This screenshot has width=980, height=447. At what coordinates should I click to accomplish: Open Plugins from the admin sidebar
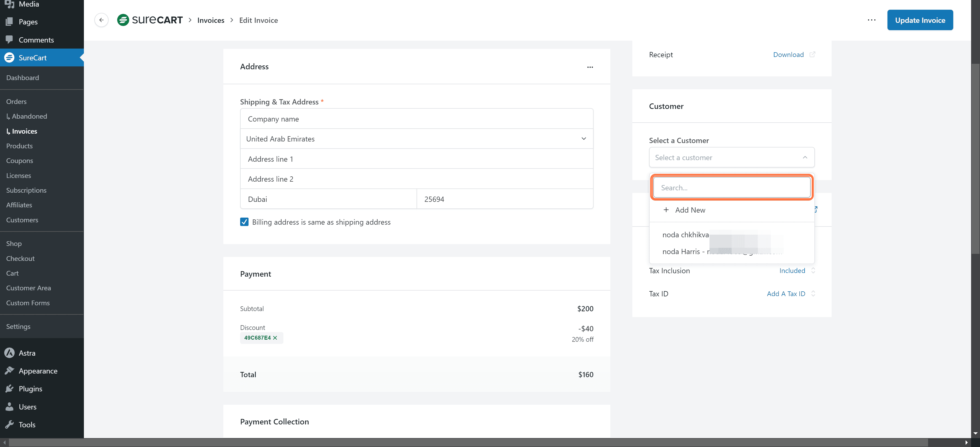click(30, 389)
